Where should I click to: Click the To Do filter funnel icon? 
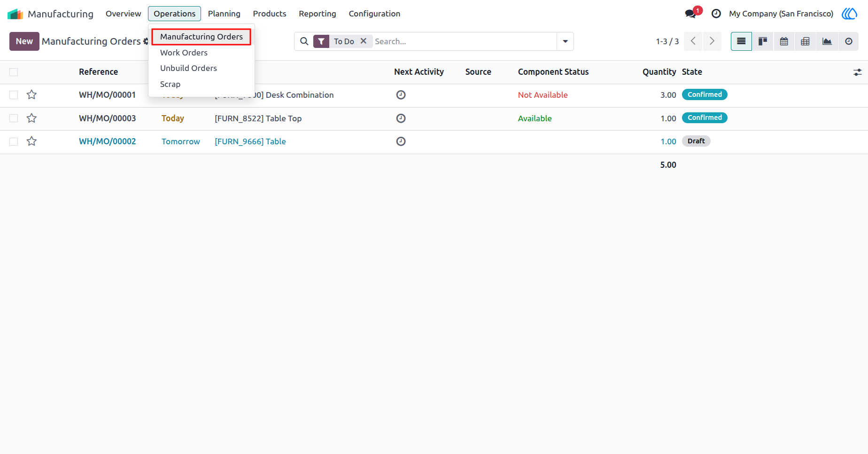pyautogui.click(x=321, y=41)
